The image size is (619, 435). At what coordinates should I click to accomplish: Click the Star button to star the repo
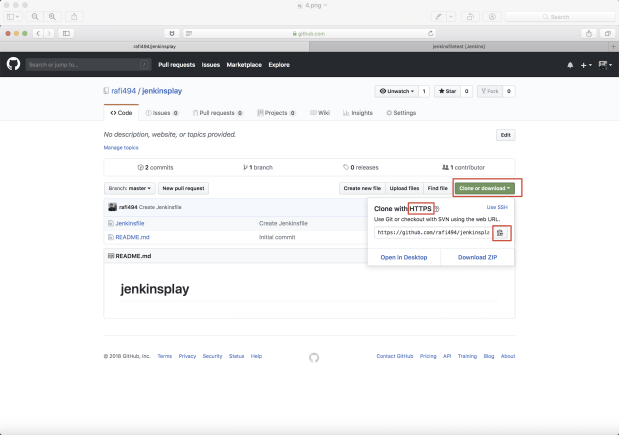[447, 91]
